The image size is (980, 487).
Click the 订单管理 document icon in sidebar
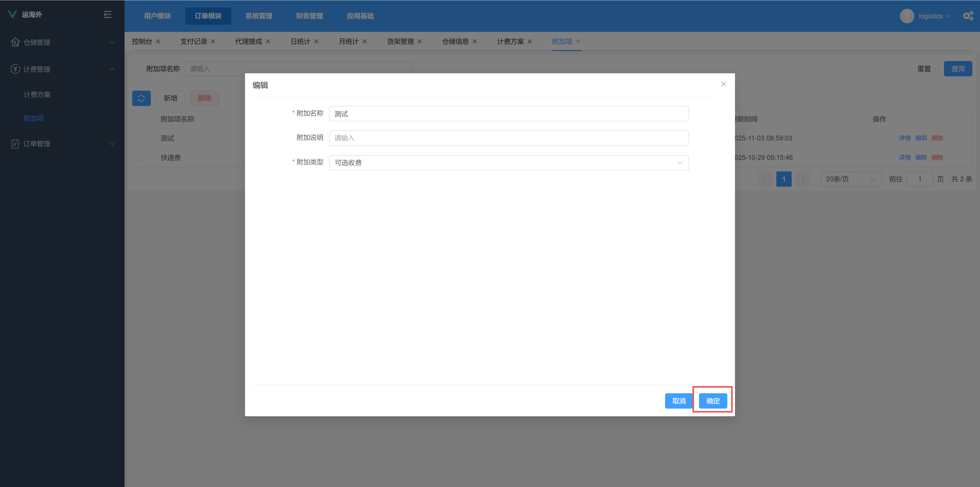point(15,144)
